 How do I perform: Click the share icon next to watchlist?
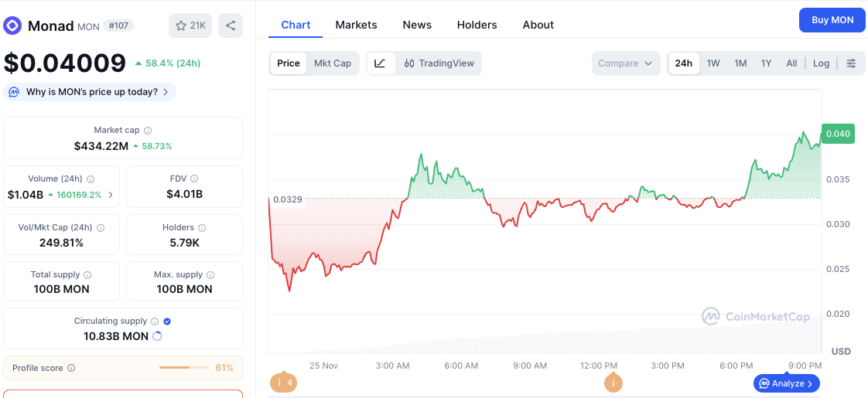pyautogui.click(x=231, y=26)
